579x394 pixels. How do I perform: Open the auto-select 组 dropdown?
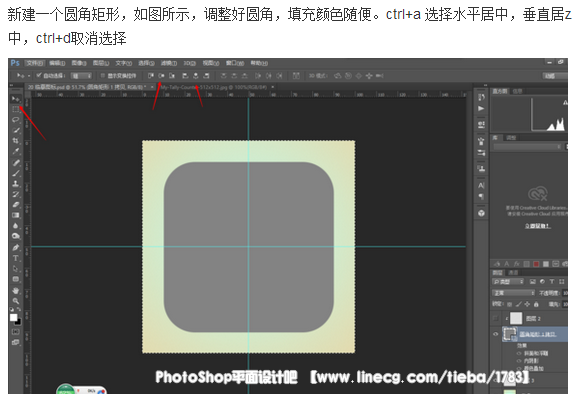[x=82, y=76]
